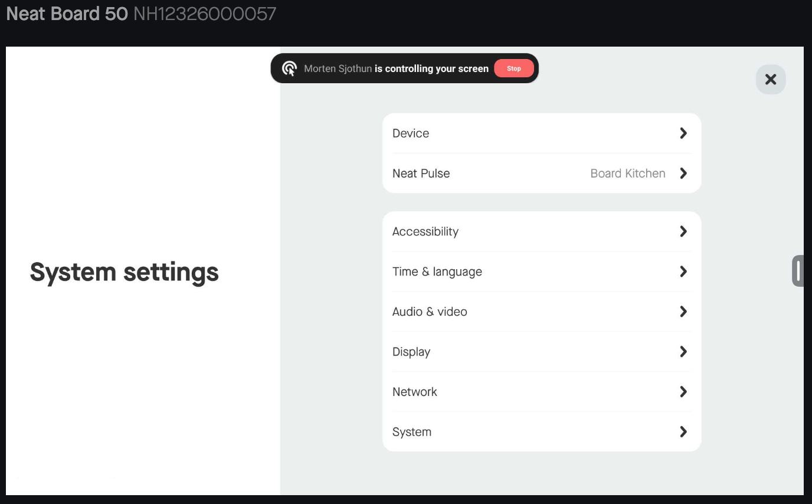The width and height of the screenshot is (812, 504).
Task: Open the Neat Pulse settings entry
Action: tap(421, 174)
